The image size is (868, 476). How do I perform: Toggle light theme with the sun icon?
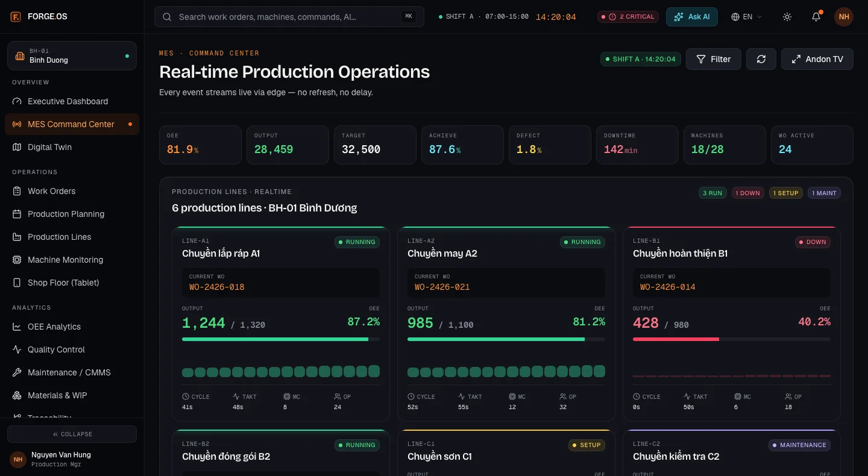pos(787,17)
